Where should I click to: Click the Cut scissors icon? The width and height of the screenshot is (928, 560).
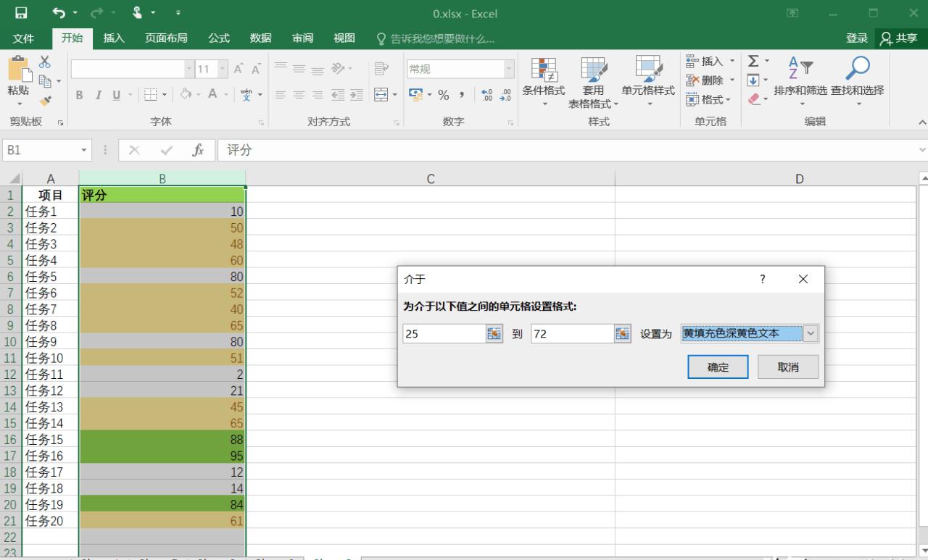pyautogui.click(x=45, y=62)
